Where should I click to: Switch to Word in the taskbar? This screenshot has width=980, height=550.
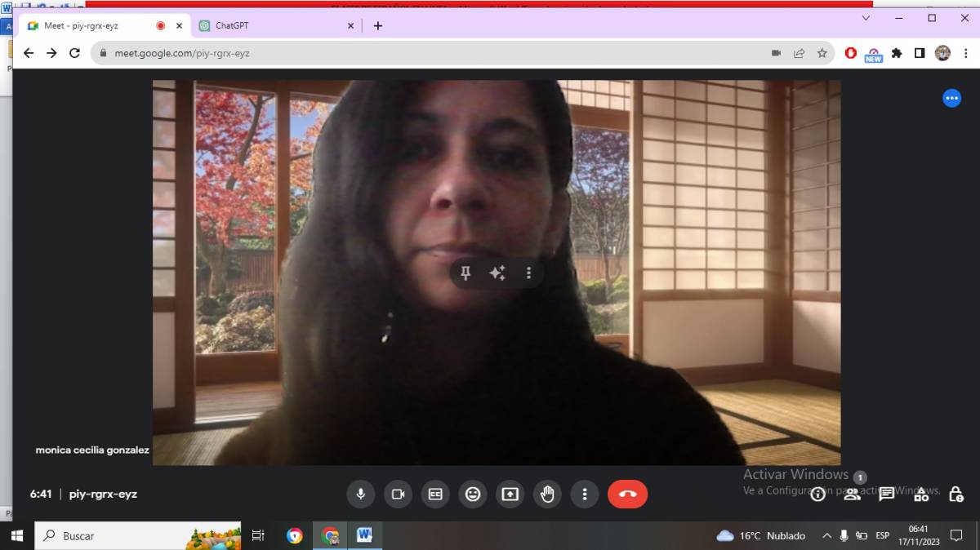pyautogui.click(x=364, y=535)
